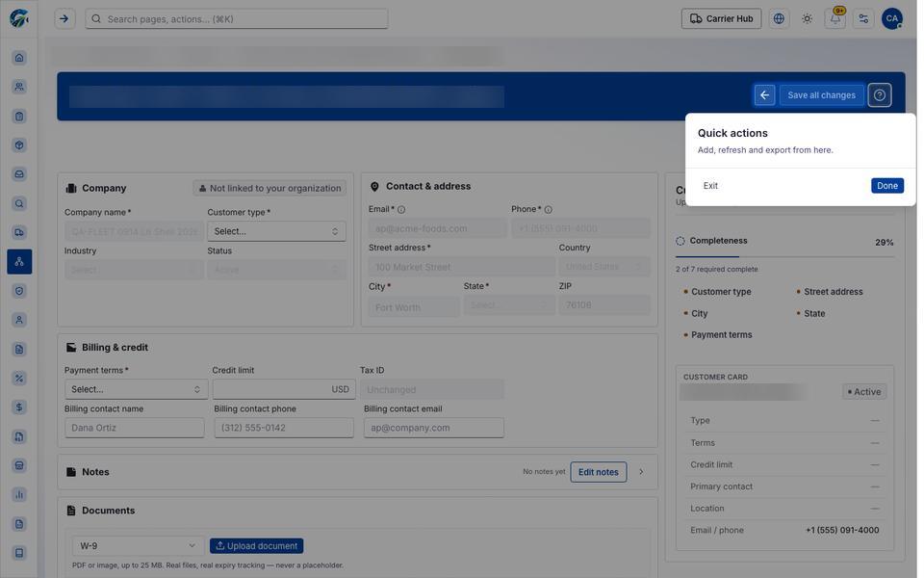
Task: Click the question mark help button
Action: pos(879,95)
